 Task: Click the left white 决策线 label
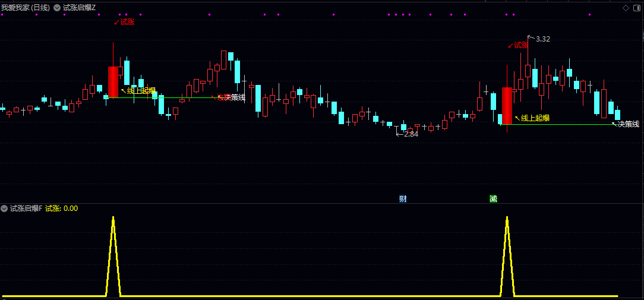tap(231, 97)
